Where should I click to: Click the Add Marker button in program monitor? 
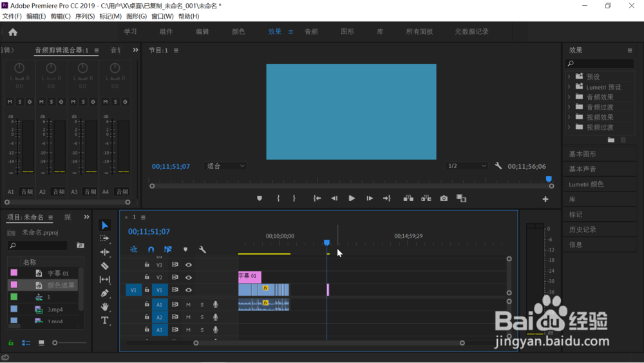coord(259,199)
